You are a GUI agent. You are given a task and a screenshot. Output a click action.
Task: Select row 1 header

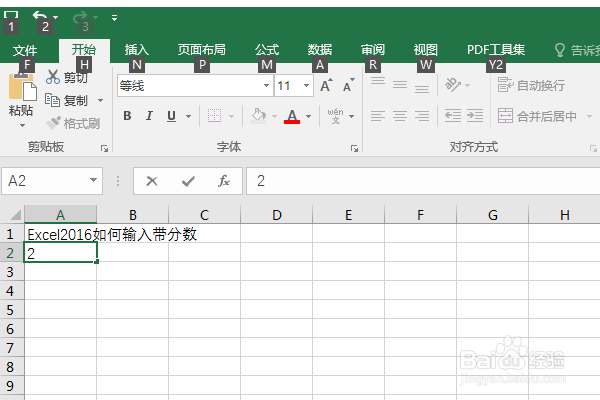12,233
